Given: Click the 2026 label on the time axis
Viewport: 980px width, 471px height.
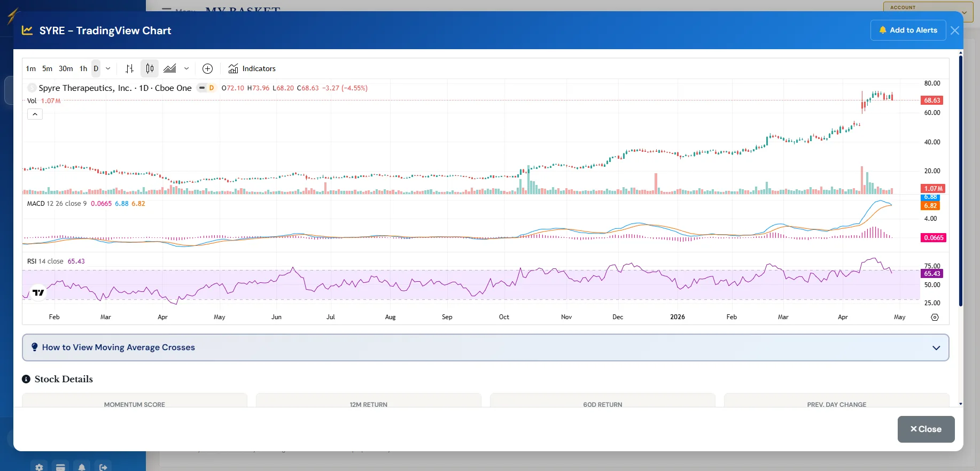Looking at the screenshot, I should pos(678,317).
